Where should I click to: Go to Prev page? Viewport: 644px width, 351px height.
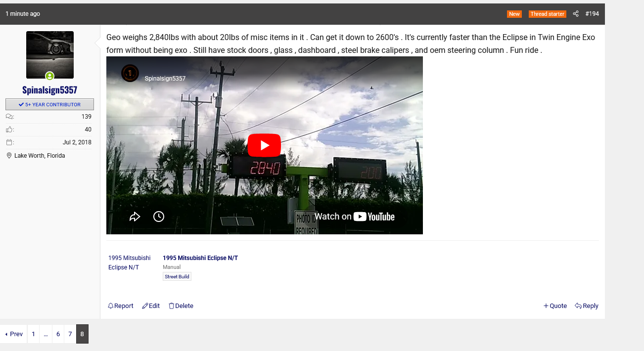14,334
